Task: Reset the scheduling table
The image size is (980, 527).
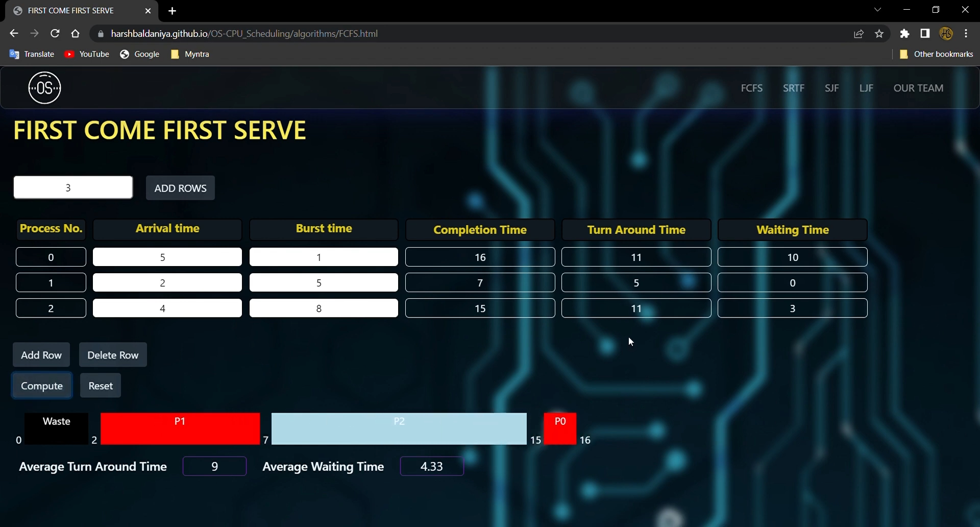Action: click(x=100, y=386)
